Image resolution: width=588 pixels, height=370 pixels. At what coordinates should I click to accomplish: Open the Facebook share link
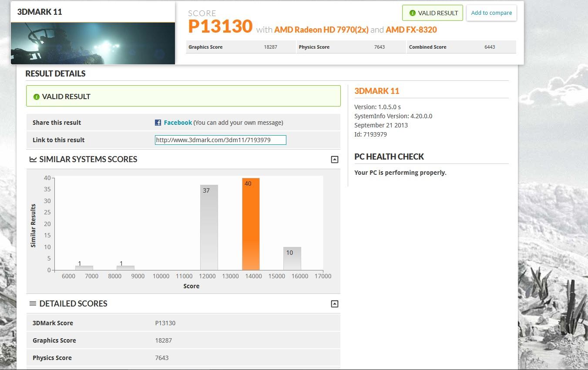click(178, 123)
